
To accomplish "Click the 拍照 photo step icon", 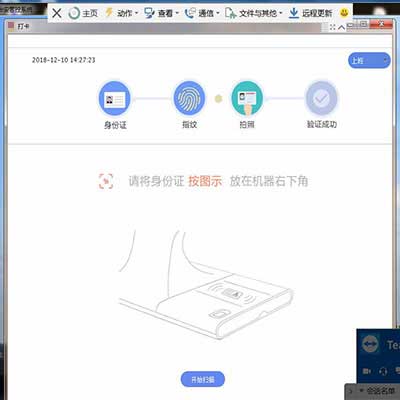I will coord(247,98).
